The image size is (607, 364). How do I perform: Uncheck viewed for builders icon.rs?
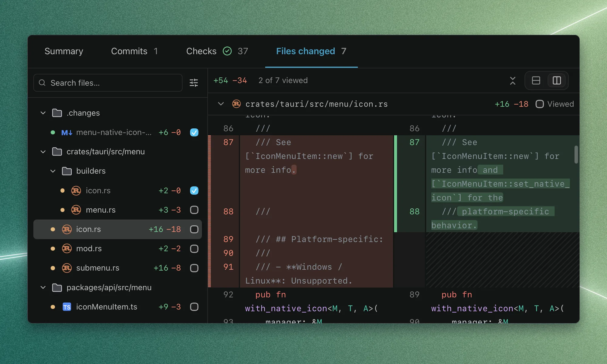(194, 190)
